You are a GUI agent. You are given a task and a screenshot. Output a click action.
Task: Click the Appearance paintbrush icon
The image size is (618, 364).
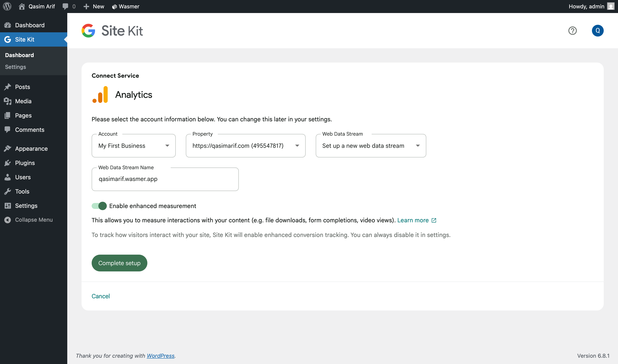[8, 148]
